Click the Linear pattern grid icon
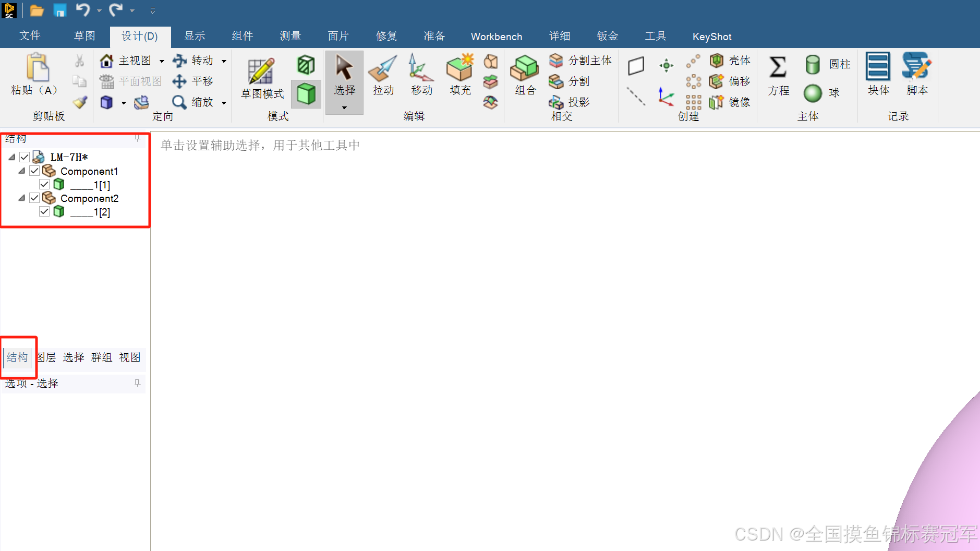 click(x=693, y=102)
